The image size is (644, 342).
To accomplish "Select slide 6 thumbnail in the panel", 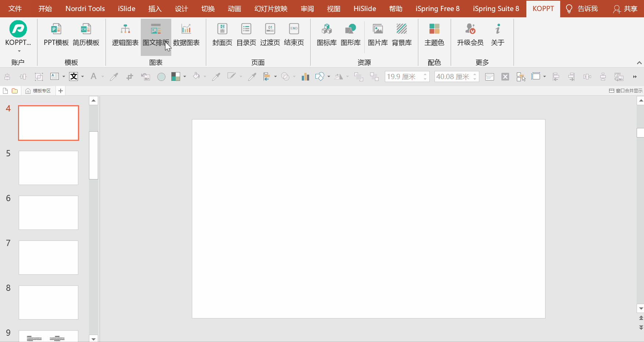I will (x=49, y=213).
